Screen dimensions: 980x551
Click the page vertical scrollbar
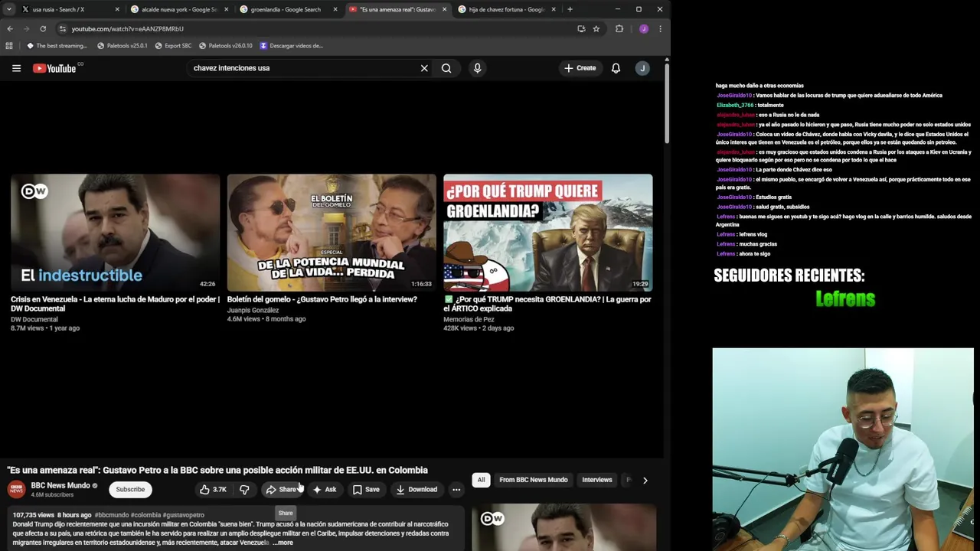click(x=667, y=103)
